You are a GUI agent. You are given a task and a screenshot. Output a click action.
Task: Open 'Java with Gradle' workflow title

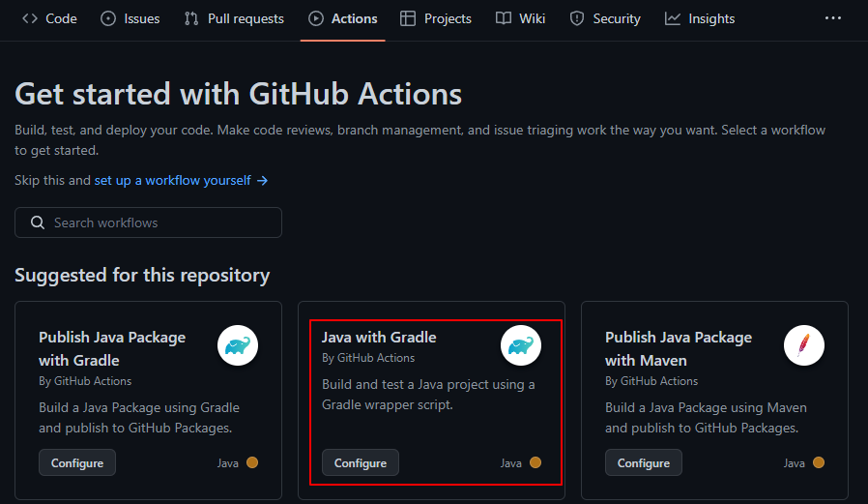click(x=379, y=338)
